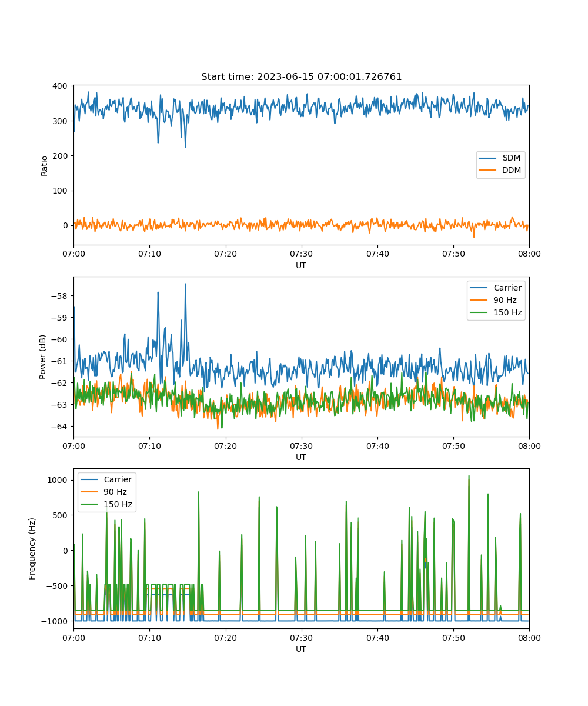Click the '07:40' time tick under Power plot
The height and width of the screenshot is (706, 588).
click(x=377, y=445)
